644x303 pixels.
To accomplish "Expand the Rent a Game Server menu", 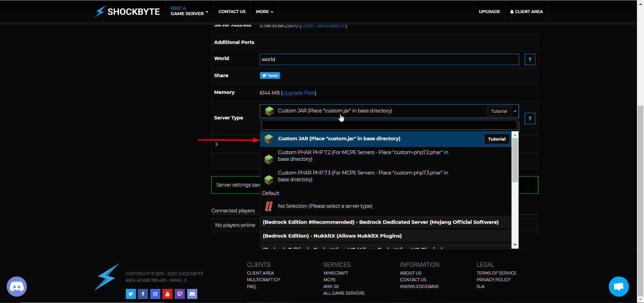I will click(x=190, y=11).
